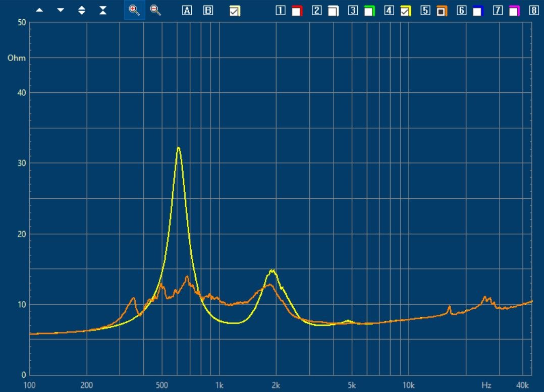Toggle green curve 3 checkbox

tap(369, 11)
